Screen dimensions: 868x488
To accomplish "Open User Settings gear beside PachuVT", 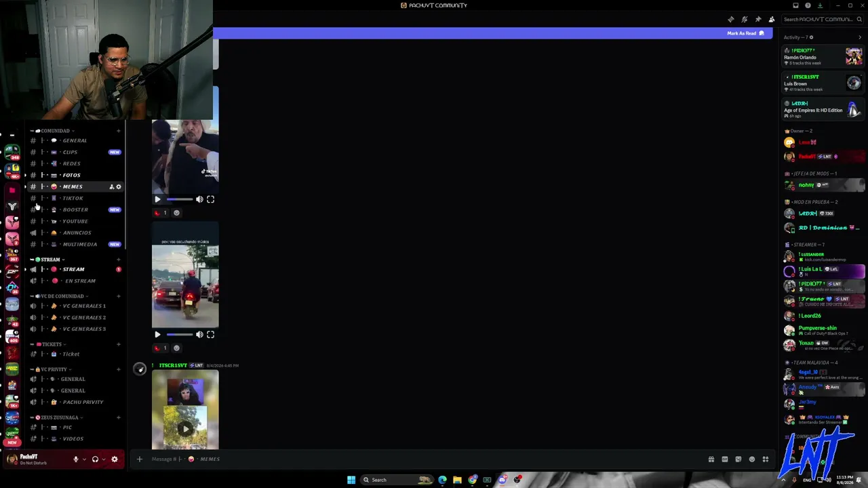I will (x=114, y=459).
